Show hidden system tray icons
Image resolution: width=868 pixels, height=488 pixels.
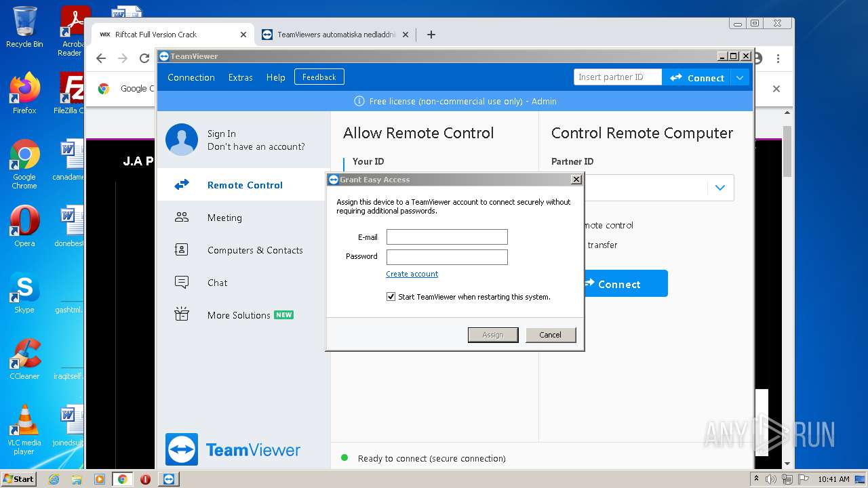point(757,479)
